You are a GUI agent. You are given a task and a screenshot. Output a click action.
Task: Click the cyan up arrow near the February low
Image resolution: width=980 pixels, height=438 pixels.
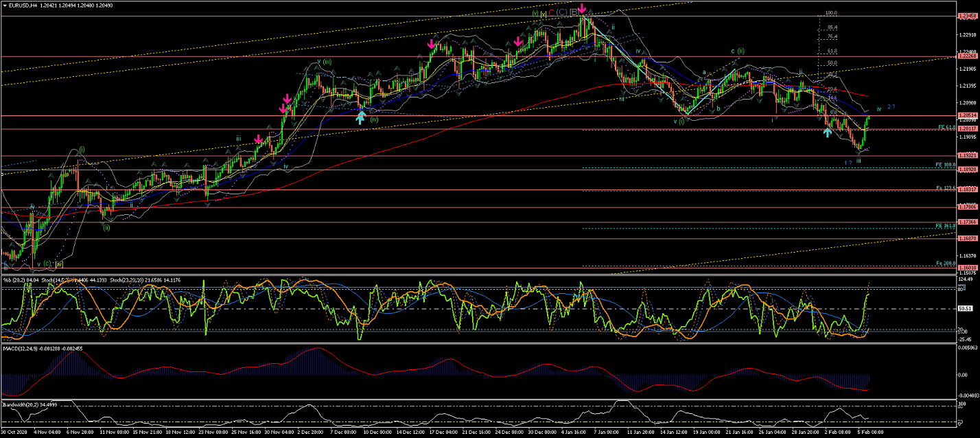tap(828, 132)
